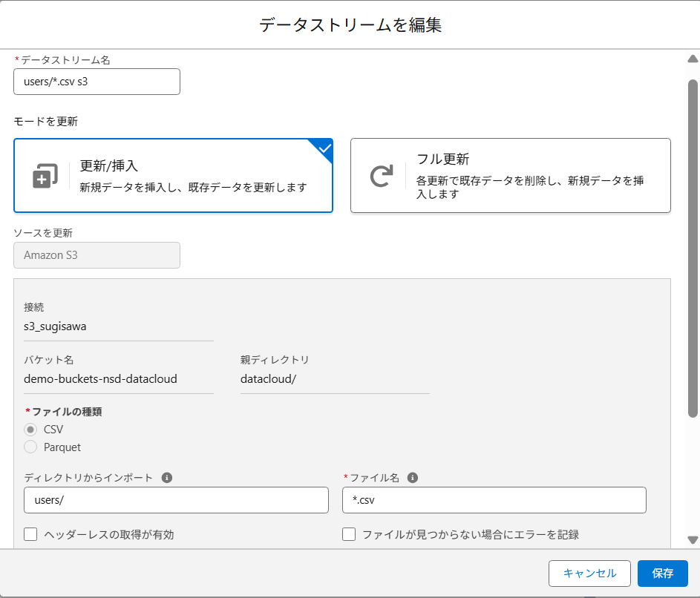Choose the 更新/挿入 update mode card

click(x=173, y=175)
